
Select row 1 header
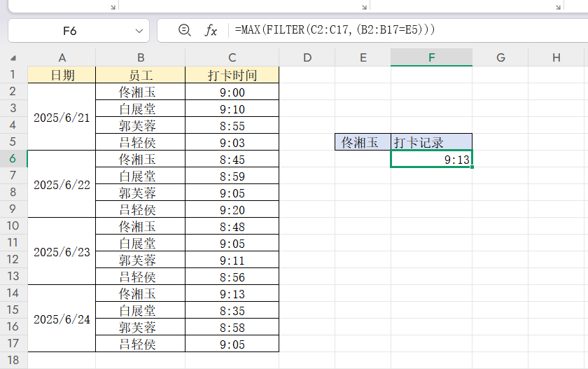13,75
